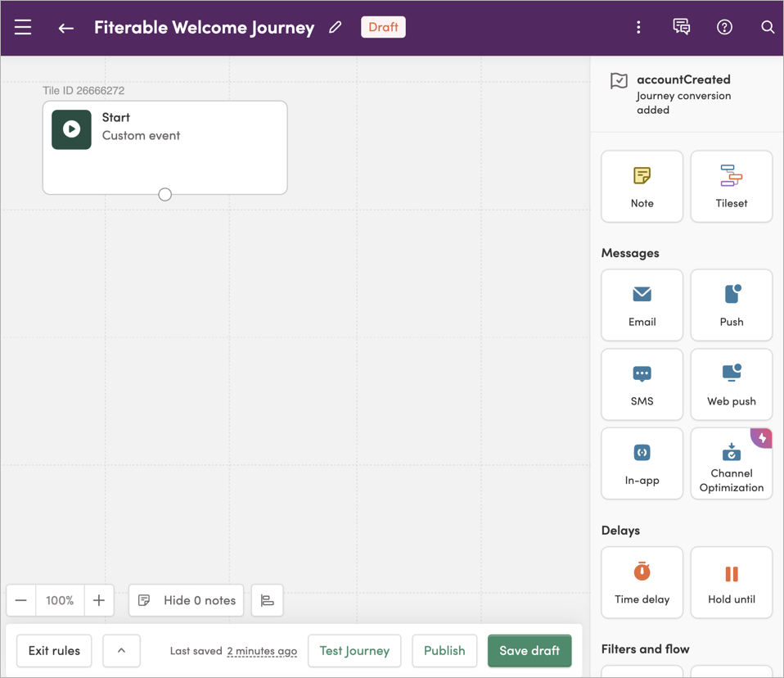The image size is (784, 678).
Task: Add a Web push message tile
Action: click(x=732, y=384)
